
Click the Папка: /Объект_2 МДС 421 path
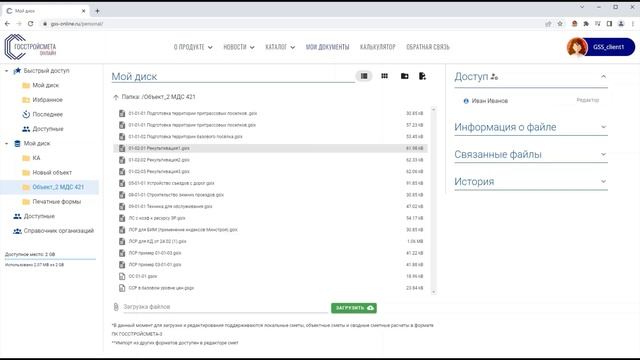pyautogui.click(x=158, y=97)
